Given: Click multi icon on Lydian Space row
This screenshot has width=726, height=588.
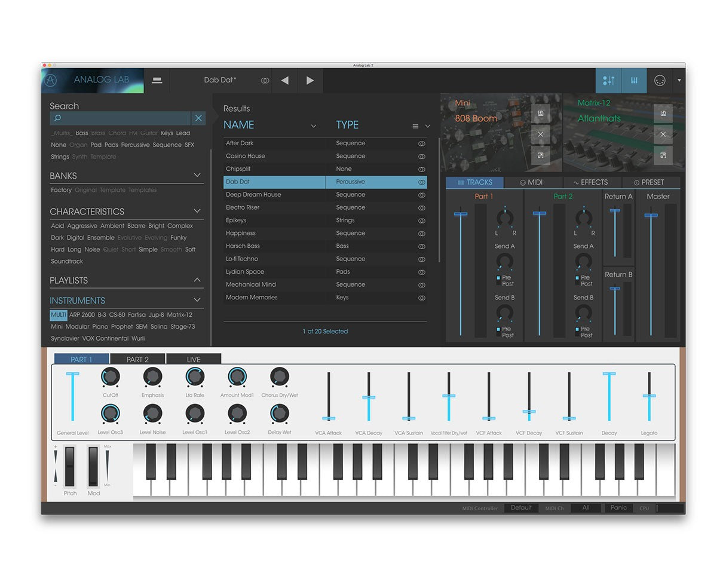Looking at the screenshot, I should point(421,272).
